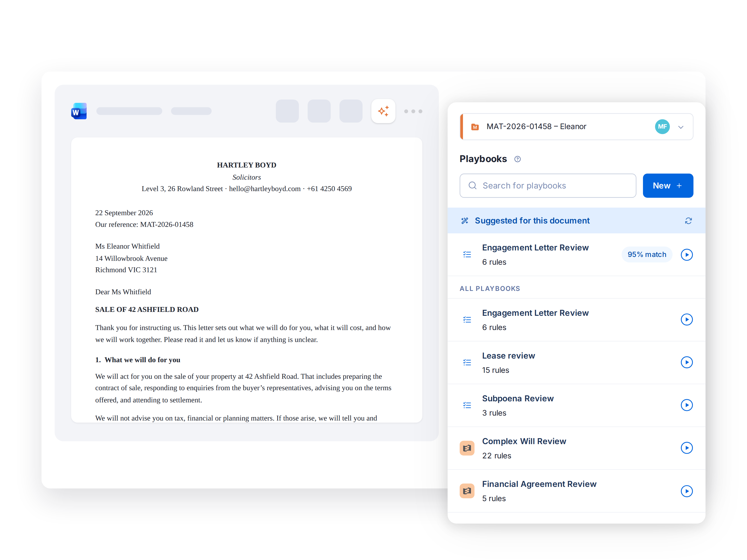This screenshot has height=560, width=747.
Task: Run the Financial Agreement Review playbook
Action: click(x=687, y=491)
